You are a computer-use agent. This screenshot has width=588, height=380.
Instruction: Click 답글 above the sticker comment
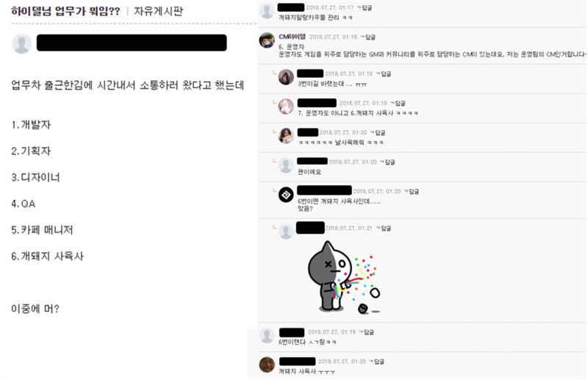point(384,228)
